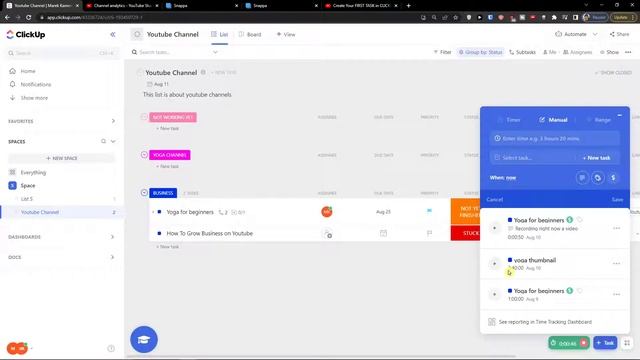Open the Show options
This screenshot has height=360, width=640.
click(609, 52)
